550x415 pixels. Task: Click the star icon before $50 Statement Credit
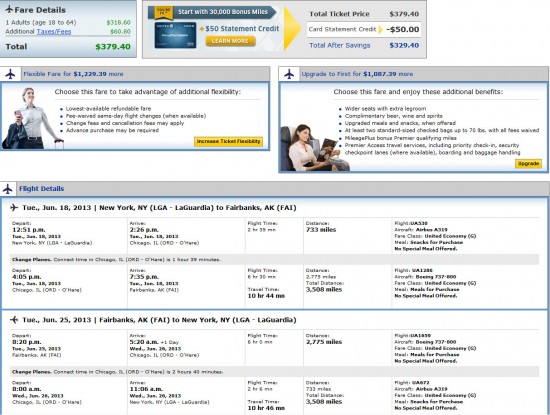202,29
